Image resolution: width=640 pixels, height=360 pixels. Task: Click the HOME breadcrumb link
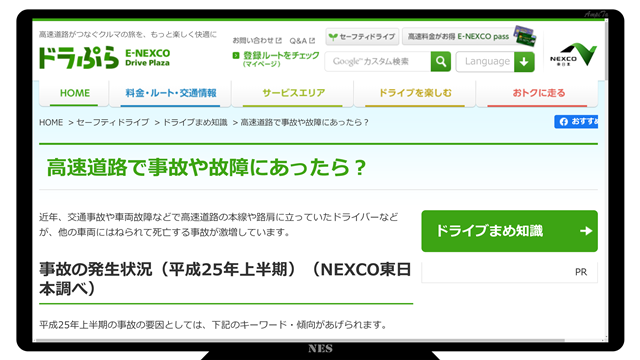51,122
